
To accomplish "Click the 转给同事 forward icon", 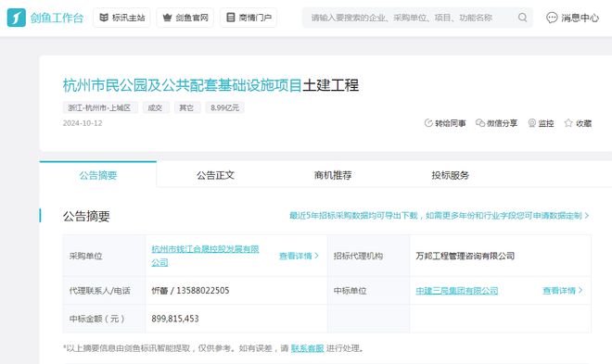I will tap(428, 123).
